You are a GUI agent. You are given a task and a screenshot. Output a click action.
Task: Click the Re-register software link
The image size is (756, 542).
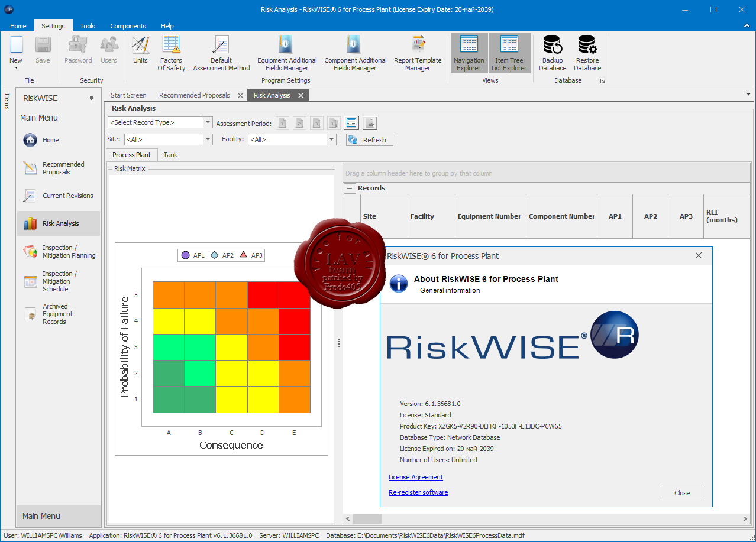pyautogui.click(x=418, y=492)
